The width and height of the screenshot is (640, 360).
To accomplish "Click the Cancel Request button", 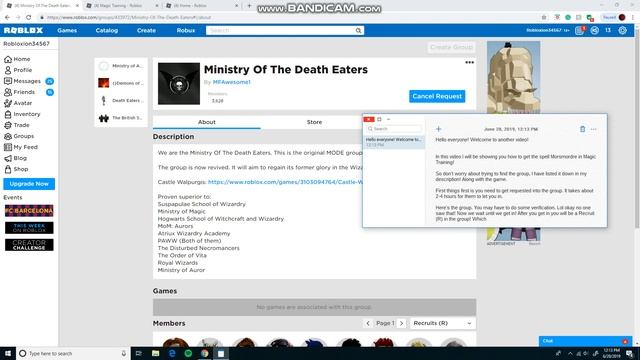I will 437,96.
